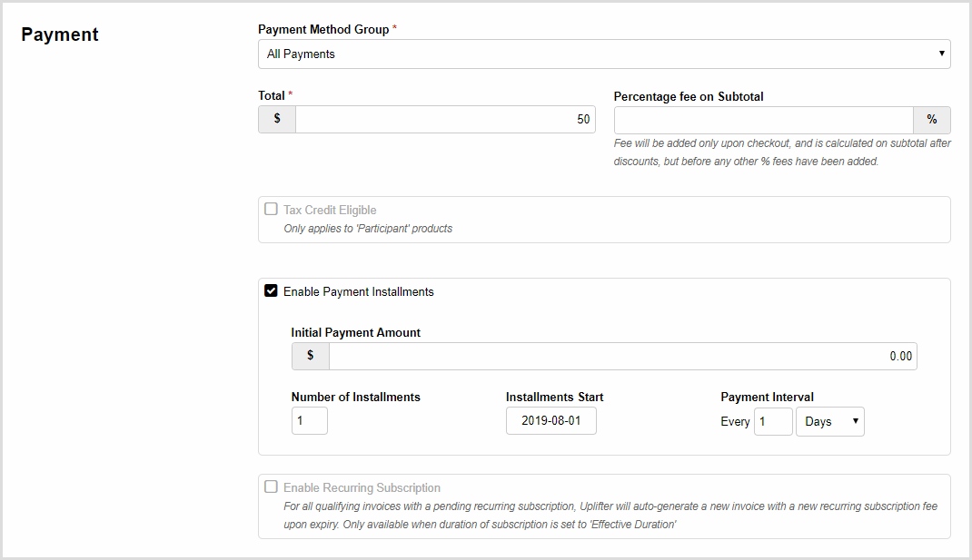The image size is (972, 560).
Task: Click the Payment section heading
Action: 60,35
